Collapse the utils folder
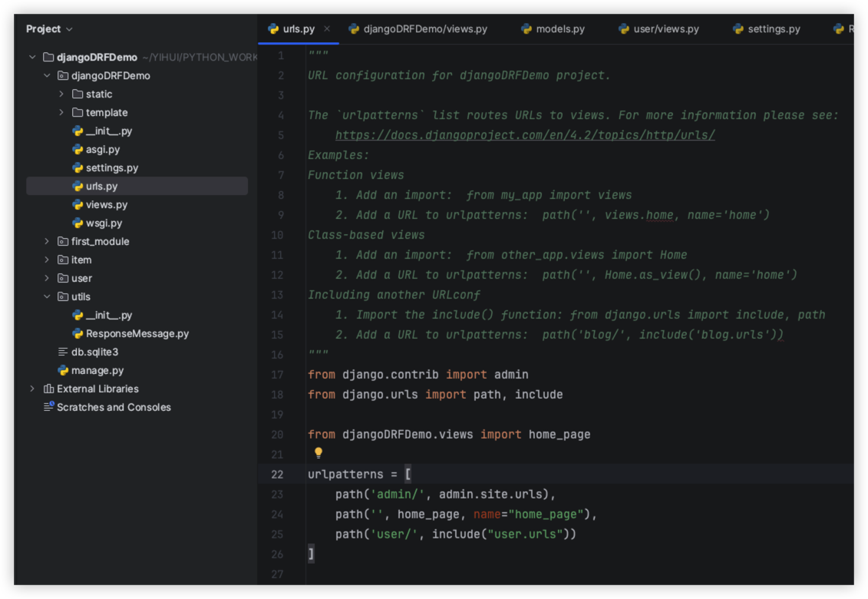 (47, 296)
